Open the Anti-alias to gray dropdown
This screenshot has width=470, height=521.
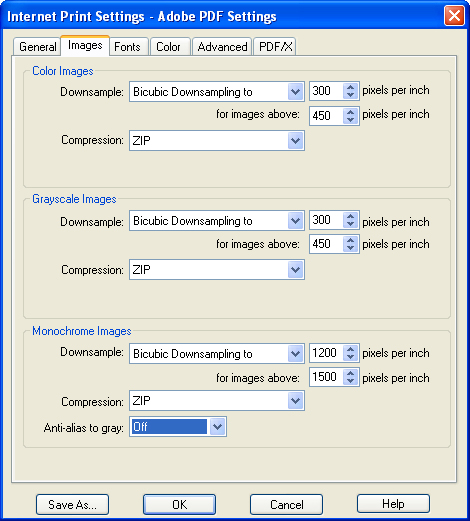click(x=178, y=426)
